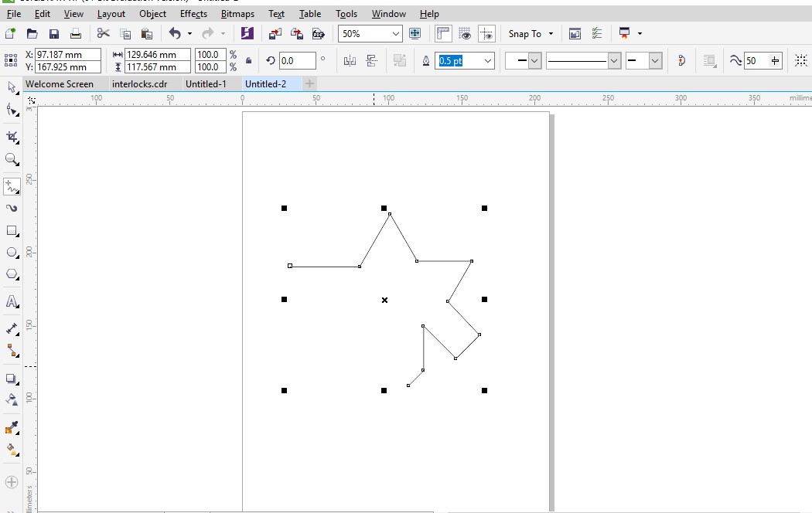Switch to Untitled-1 tab
Viewport: 812px width, 513px height.
pos(206,83)
